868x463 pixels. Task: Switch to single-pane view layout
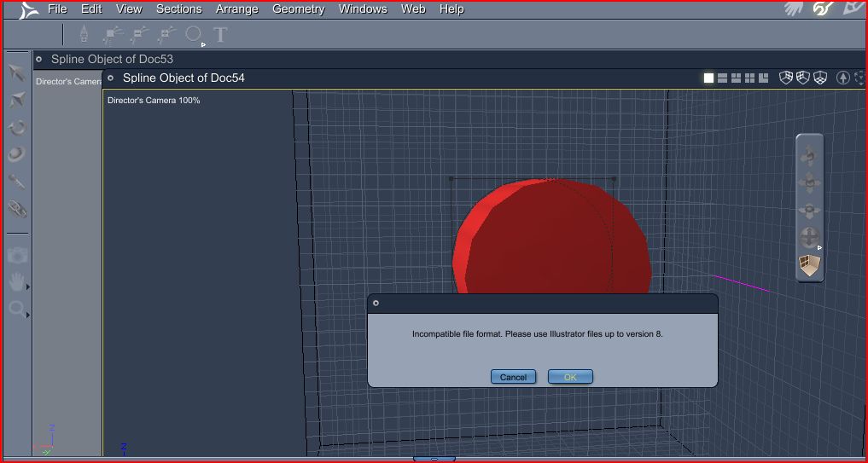708,78
